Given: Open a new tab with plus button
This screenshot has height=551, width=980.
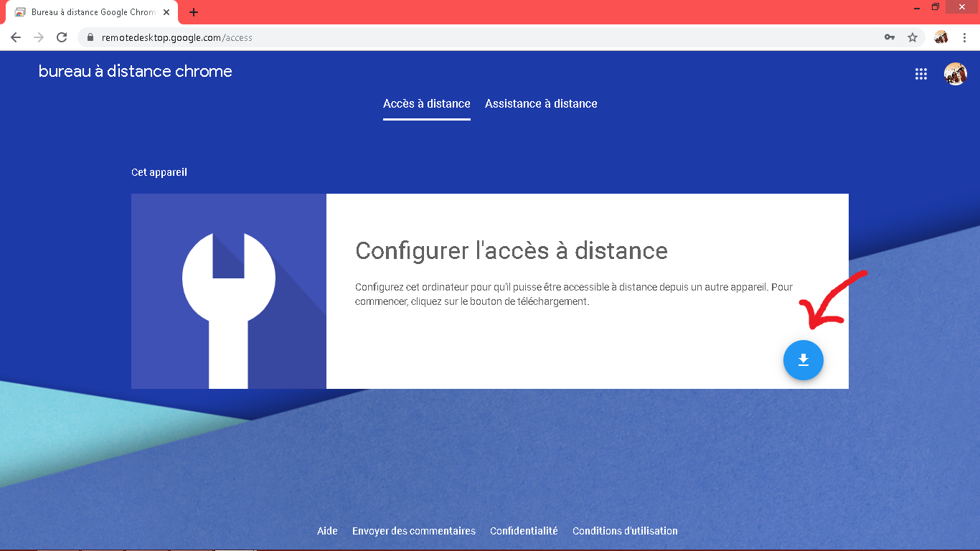Looking at the screenshot, I should [194, 12].
